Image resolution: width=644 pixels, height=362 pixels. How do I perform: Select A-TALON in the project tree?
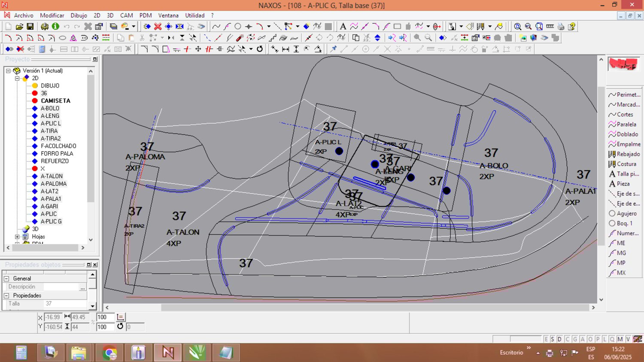52,176
